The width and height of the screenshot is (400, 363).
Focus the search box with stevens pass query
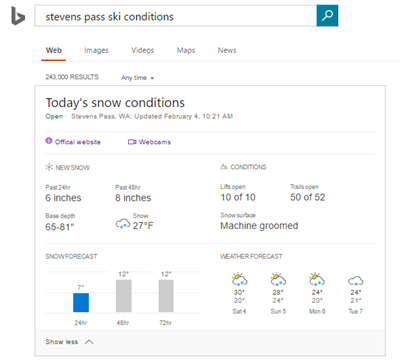point(176,16)
